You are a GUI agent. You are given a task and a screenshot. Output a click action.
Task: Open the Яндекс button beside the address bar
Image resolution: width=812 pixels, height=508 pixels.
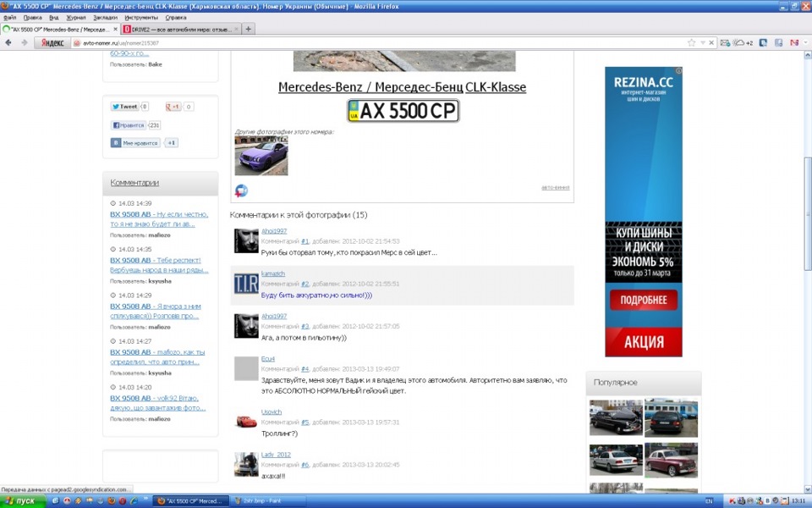pos(52,43)
